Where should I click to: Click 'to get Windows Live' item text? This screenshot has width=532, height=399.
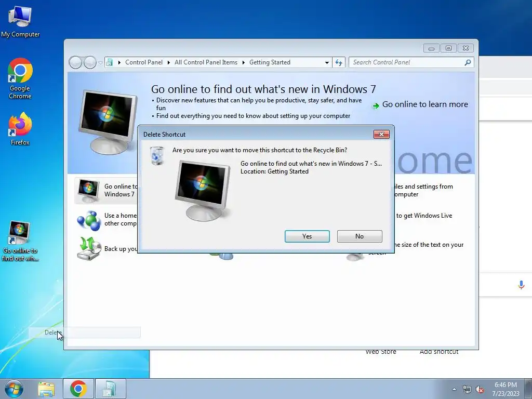tap(424, 216)
